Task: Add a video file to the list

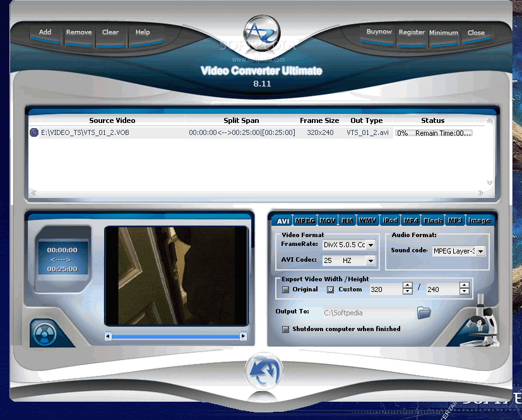Action: tap(45, 32)
